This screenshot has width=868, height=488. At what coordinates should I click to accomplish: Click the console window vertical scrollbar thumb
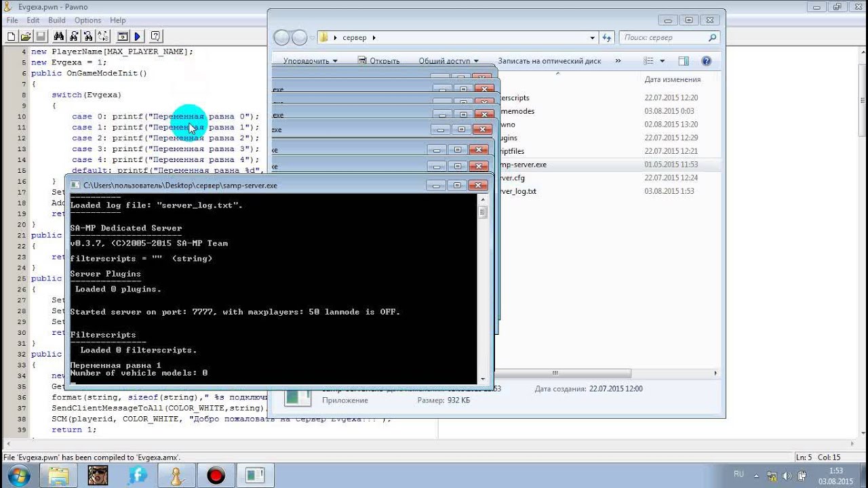[483, 212]
